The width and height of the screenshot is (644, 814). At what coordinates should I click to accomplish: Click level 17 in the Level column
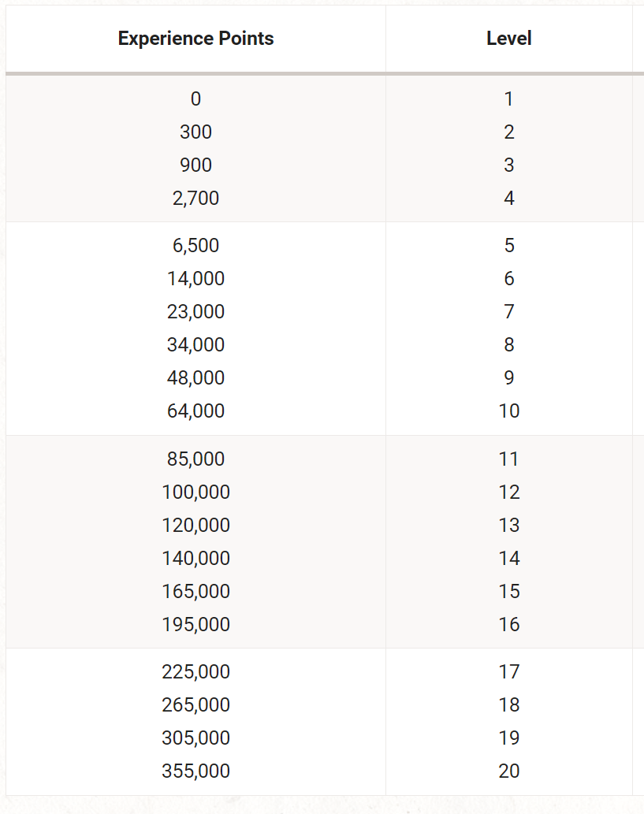coord(509,671)
